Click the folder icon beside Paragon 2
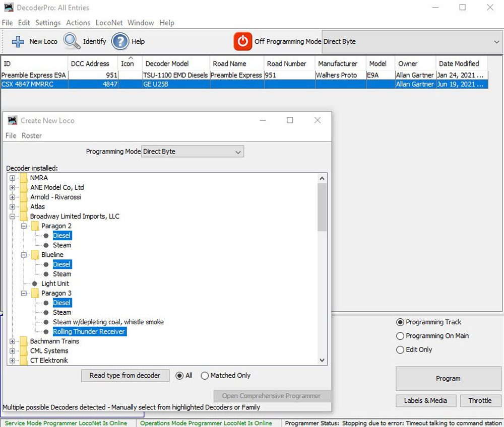Image resolution: width=504 pixels, height=427 pixels. click(x=35, y=226)
